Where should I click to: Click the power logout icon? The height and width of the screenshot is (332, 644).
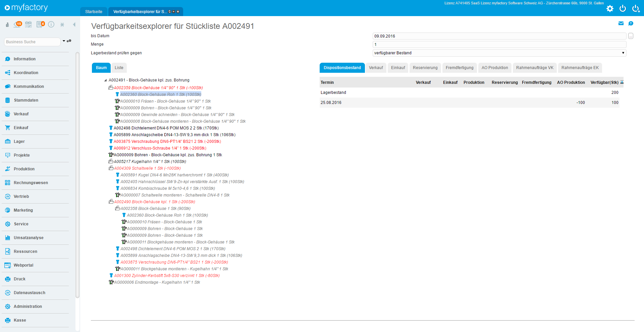(x=623, y=9)
